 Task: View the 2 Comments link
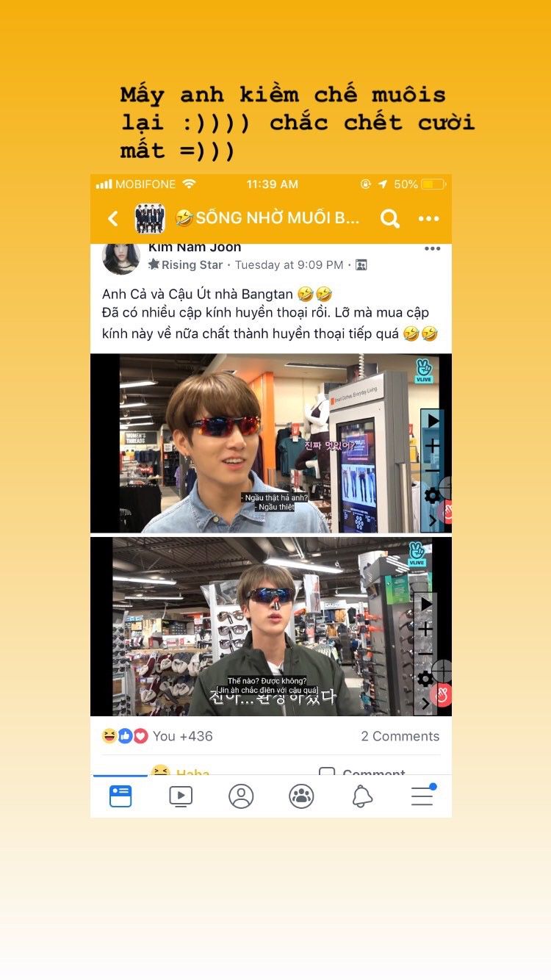[x=400, y=736]
